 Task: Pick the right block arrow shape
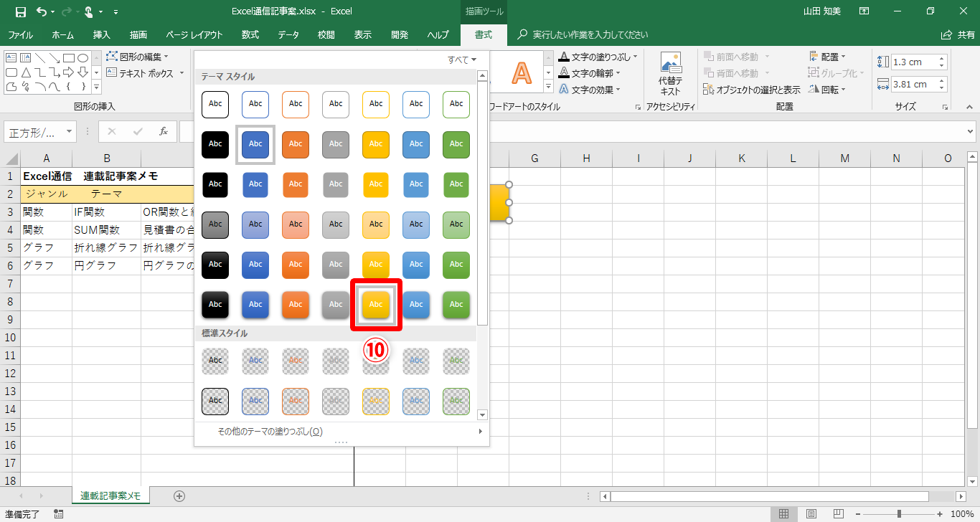68,72
